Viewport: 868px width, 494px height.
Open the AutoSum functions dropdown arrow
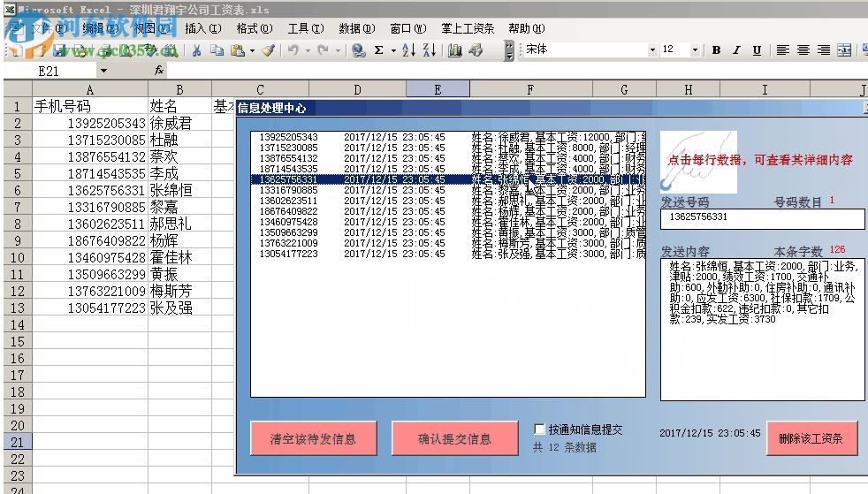coord(393,50)
